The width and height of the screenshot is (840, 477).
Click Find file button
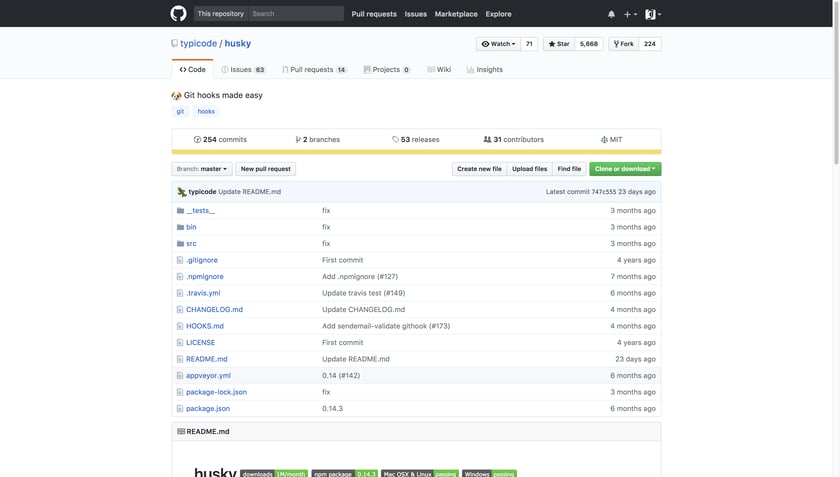(569, 169)
